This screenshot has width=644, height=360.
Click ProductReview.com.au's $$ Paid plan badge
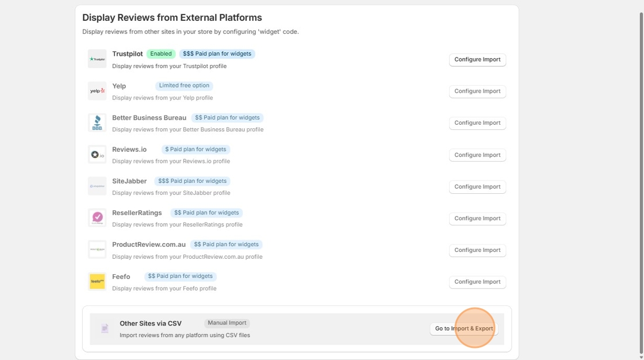pyautogui.click(x=227, y=244)
